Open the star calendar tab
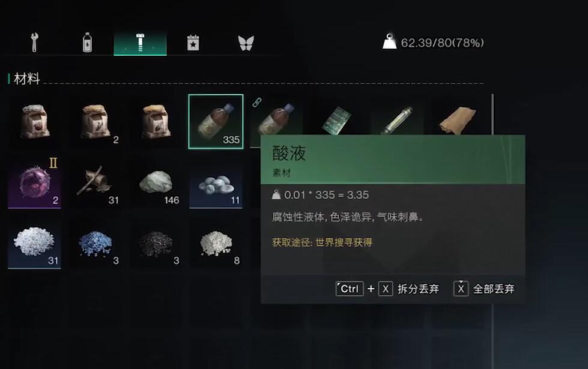The height and width of the screenshot is (369, 588). [x=193, y=43]
